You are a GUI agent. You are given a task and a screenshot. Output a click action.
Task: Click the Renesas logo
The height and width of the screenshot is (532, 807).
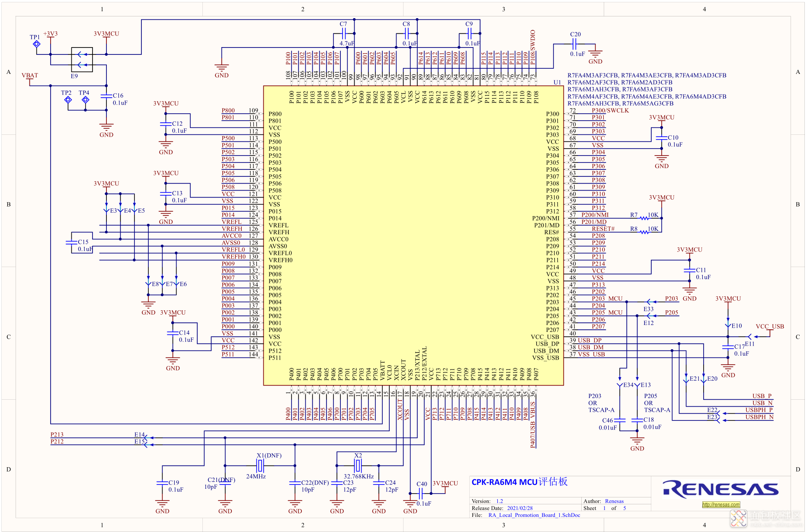pos(721,489)
